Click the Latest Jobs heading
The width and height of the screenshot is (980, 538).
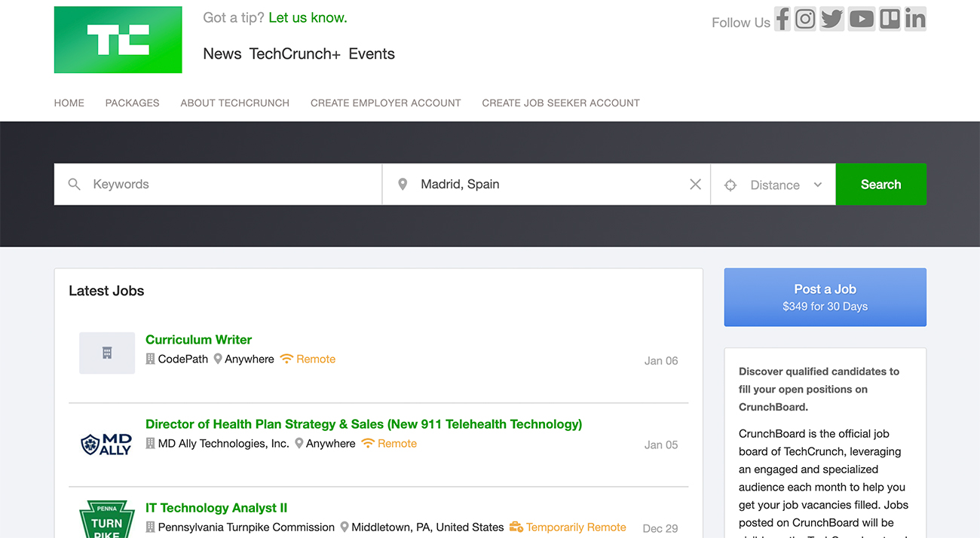[x=106, y=291]
